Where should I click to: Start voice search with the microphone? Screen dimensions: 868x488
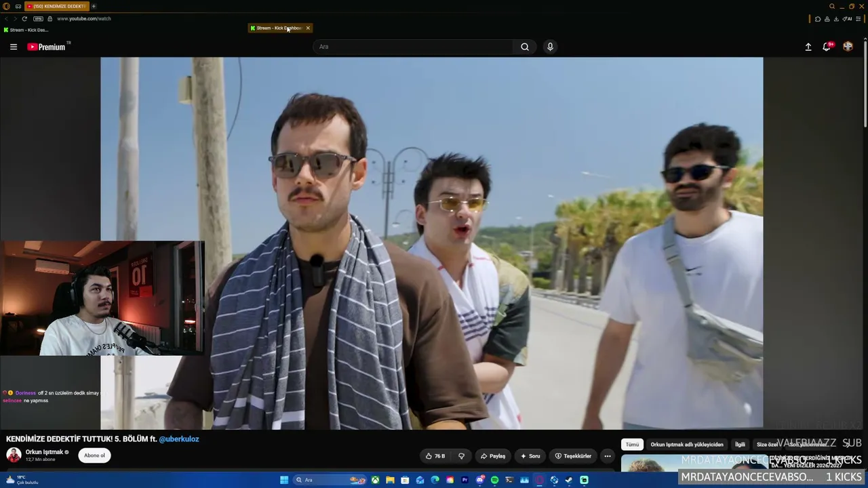click(x=550, y=47)
